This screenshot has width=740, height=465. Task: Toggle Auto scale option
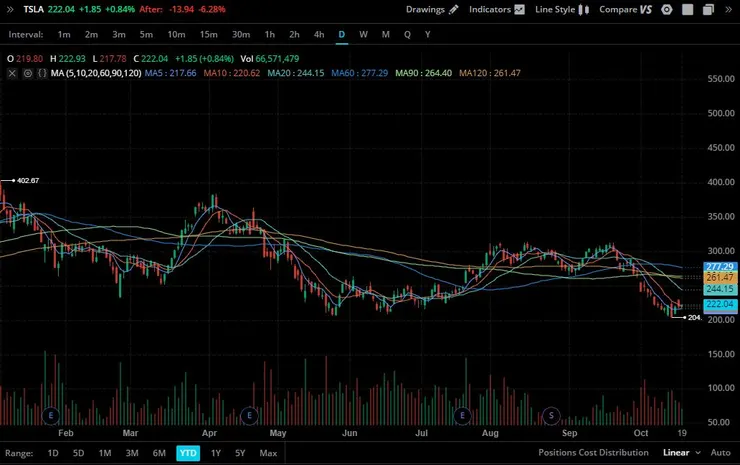point(720,453)
